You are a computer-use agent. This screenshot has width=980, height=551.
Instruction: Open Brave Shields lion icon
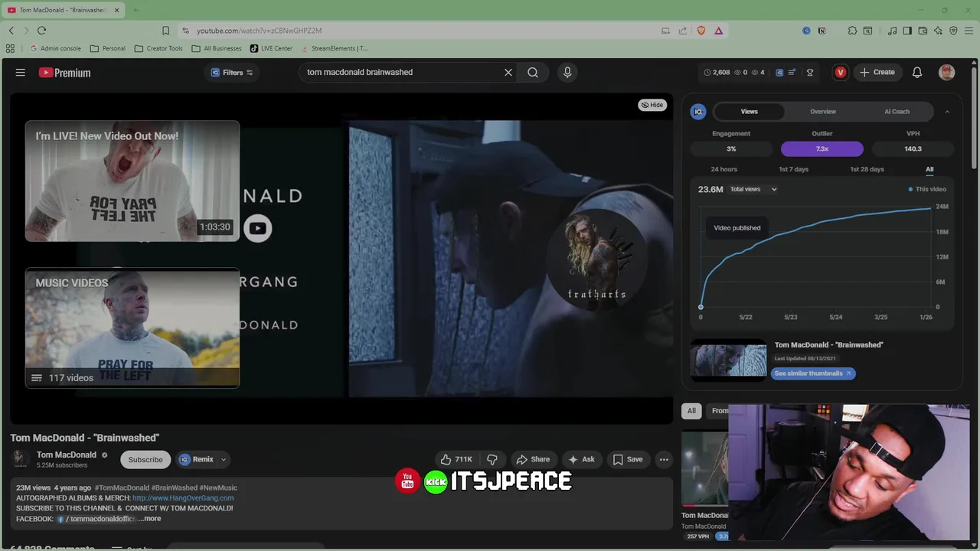(x=701, y=31)
